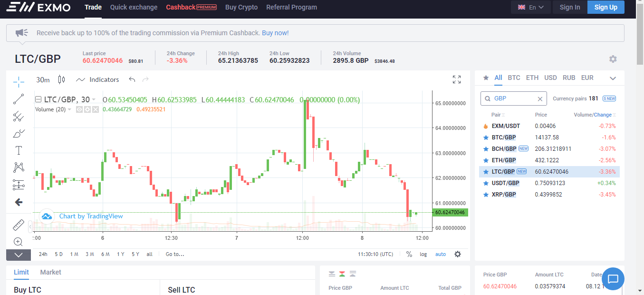Select the EXM/USDT pair row
This screenshot has width=644, height=295.
[549, 126]
